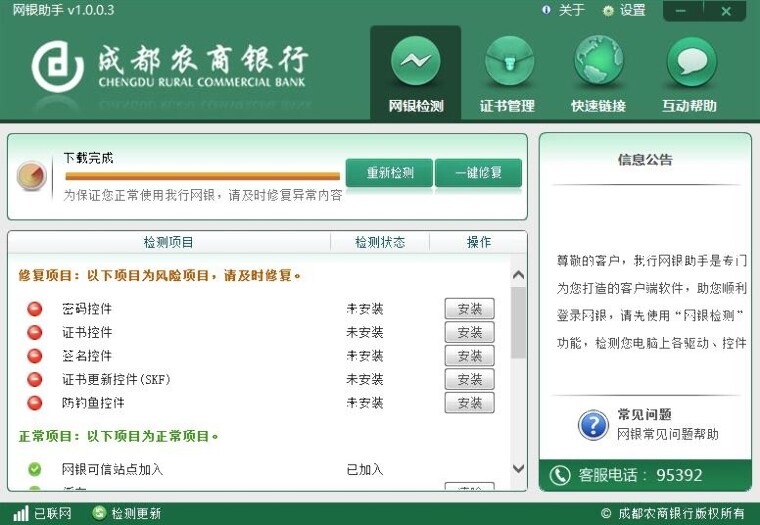Click red status icon for 证书控件
The height and width of the screenshot is (525, 760).
34,332
